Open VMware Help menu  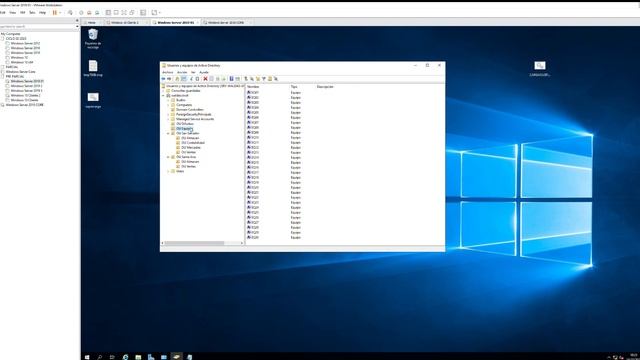[x=42, y=13]
